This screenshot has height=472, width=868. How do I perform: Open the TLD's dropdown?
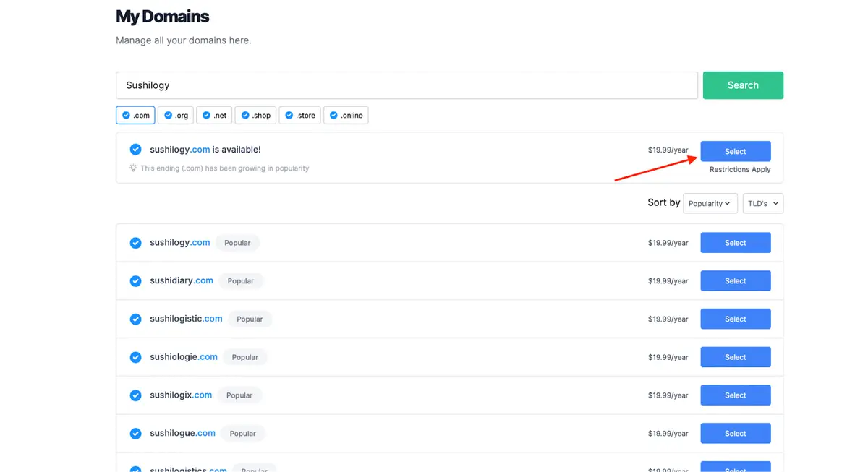click(x=762, y=203)
